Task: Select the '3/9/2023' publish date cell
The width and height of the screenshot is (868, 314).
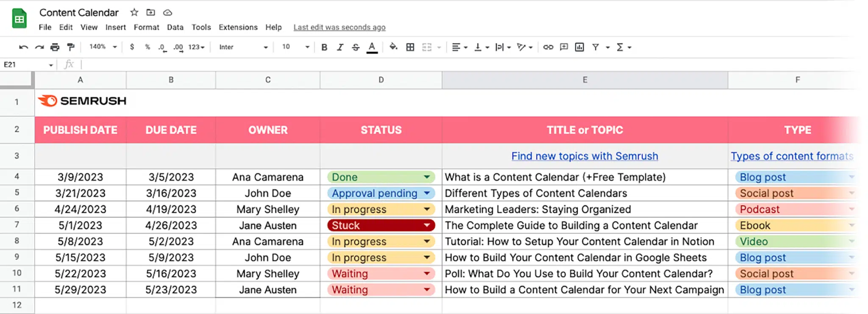Action: pos(81,177)
